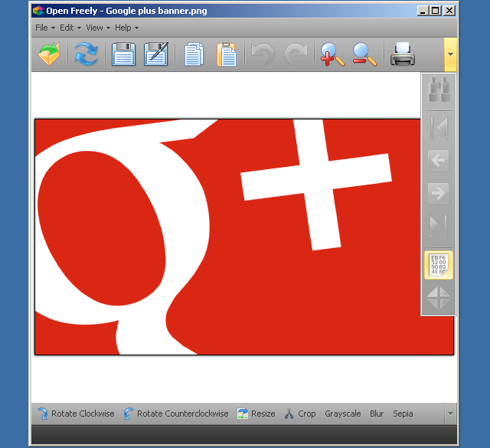Zoom in with the plus magnifier
The image size is (490, 448).
[x=332, y=54]
